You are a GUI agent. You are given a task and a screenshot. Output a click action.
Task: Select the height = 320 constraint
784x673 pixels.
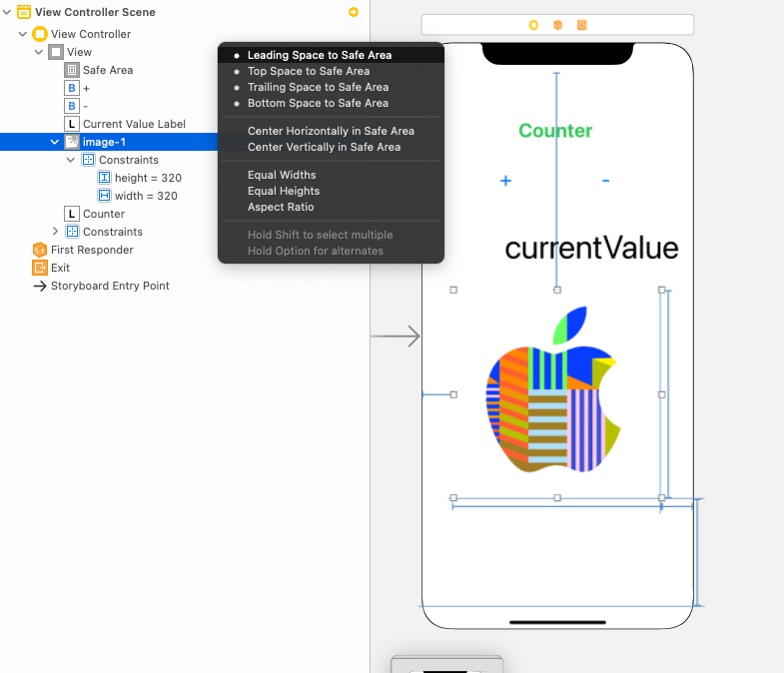click(x=148, y=178)
